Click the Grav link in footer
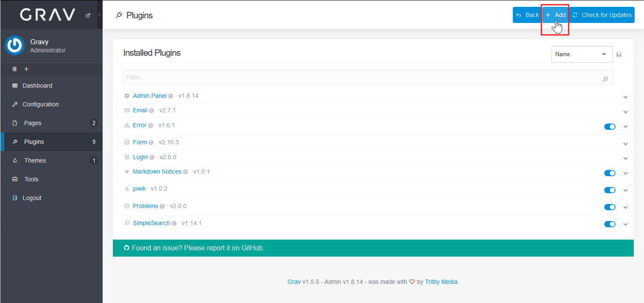Screen dimensions: 644x303 [x=294, y=282]
